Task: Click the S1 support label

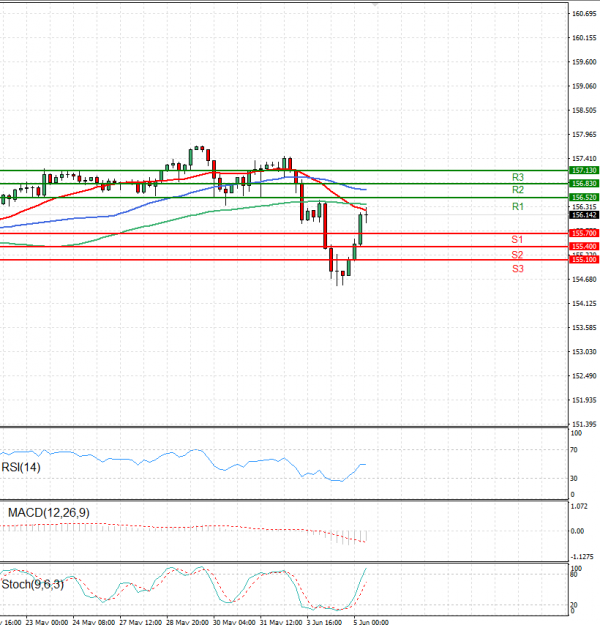Action: coord(517,240)
